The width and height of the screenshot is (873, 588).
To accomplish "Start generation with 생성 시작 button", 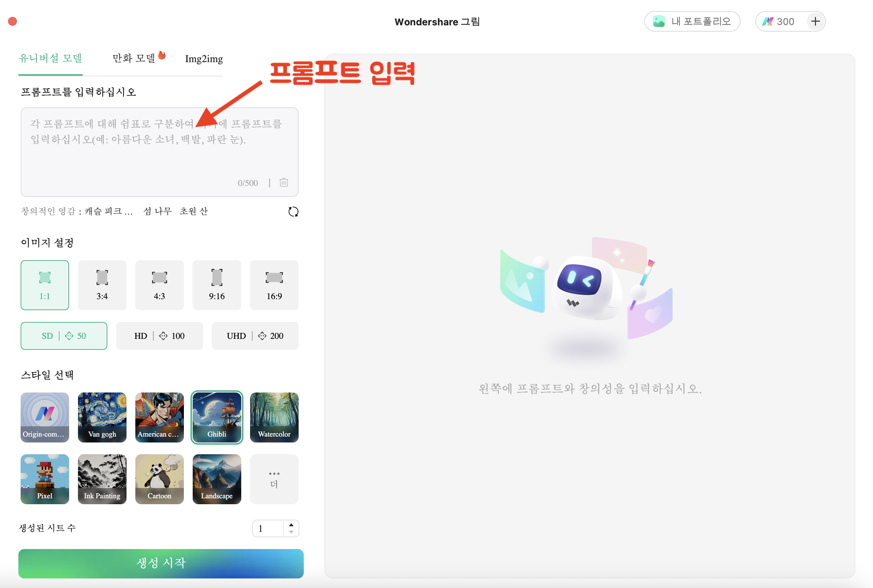I will click(x=161, y=564).
